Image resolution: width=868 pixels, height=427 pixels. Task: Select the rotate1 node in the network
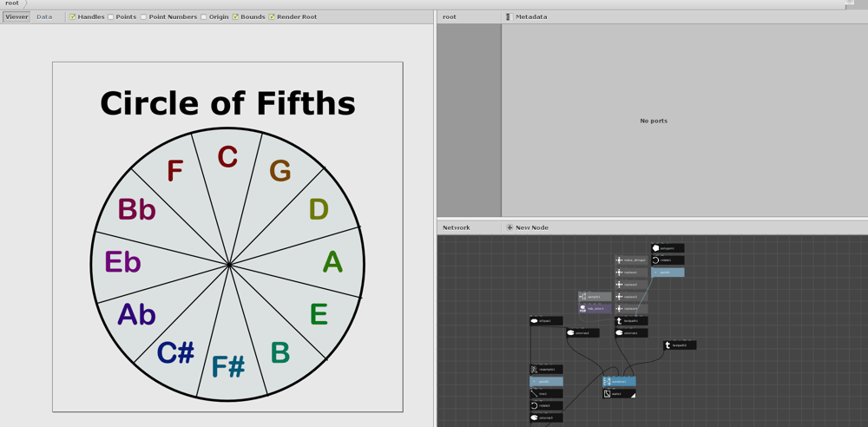tap(667, 260)
